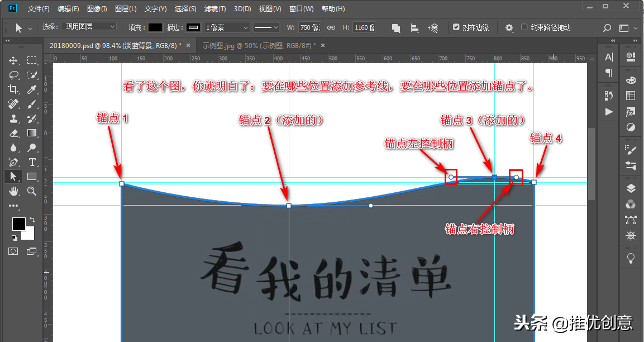Toggle the 对齐边缘 checkbox
644x342 pixels.
[x=456, y=27]
